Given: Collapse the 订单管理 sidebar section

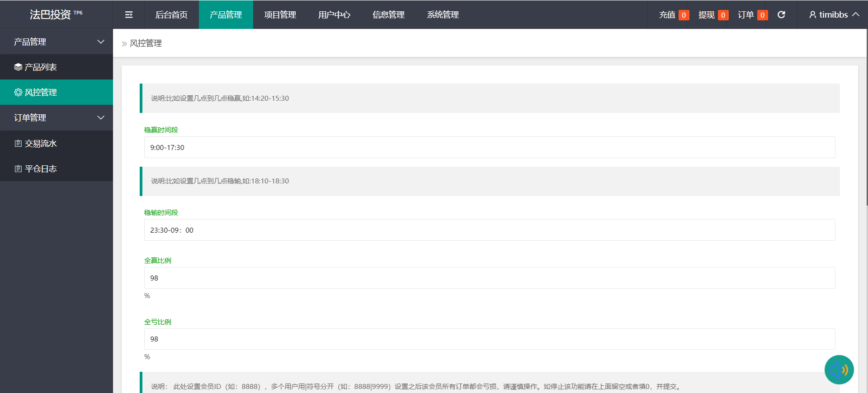Looking at the screenshot, I should 101,118.
